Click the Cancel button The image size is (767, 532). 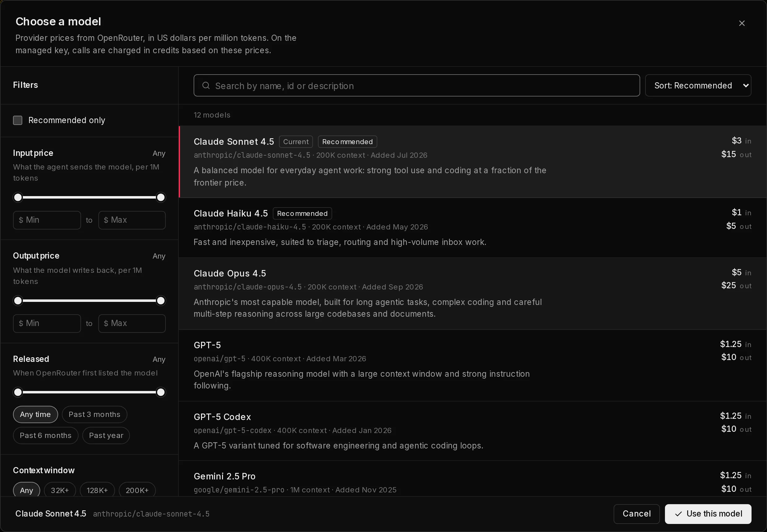tap(636, 514)
